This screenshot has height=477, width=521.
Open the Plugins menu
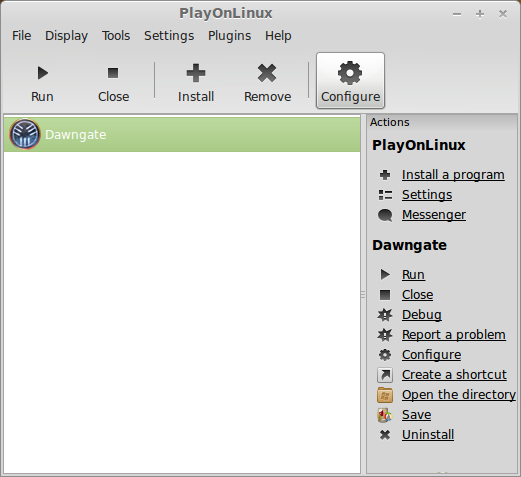tap(230, 36)
